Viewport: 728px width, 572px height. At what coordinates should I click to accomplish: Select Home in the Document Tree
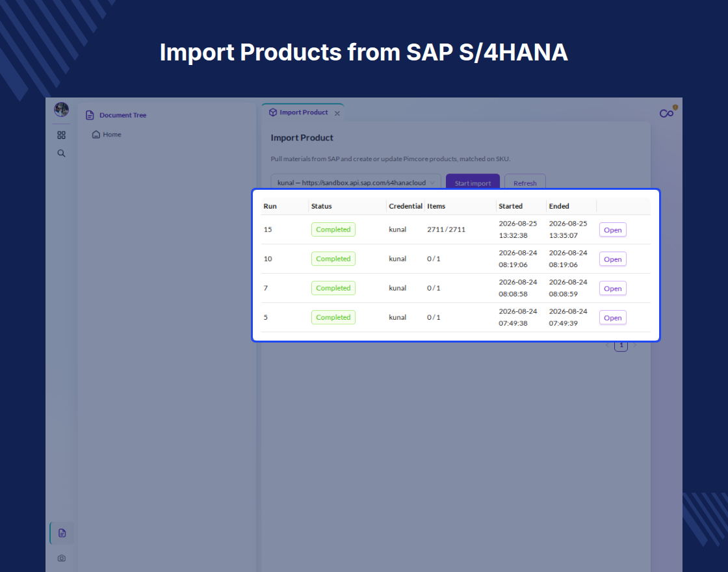click(112, 135)
